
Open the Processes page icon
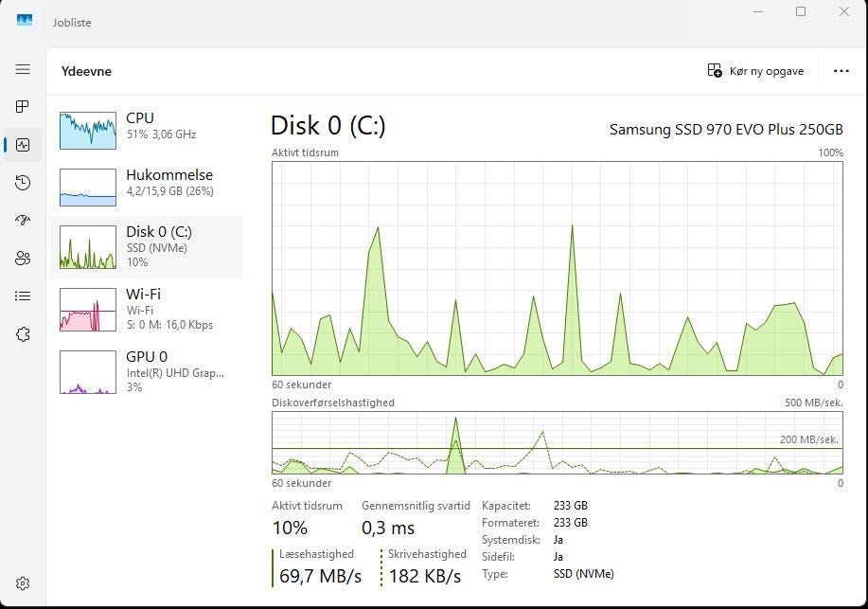click(23, 106)
